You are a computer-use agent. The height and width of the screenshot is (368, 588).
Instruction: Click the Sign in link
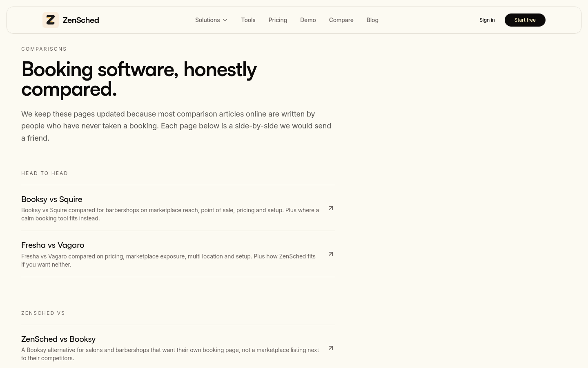click(487, 20)
